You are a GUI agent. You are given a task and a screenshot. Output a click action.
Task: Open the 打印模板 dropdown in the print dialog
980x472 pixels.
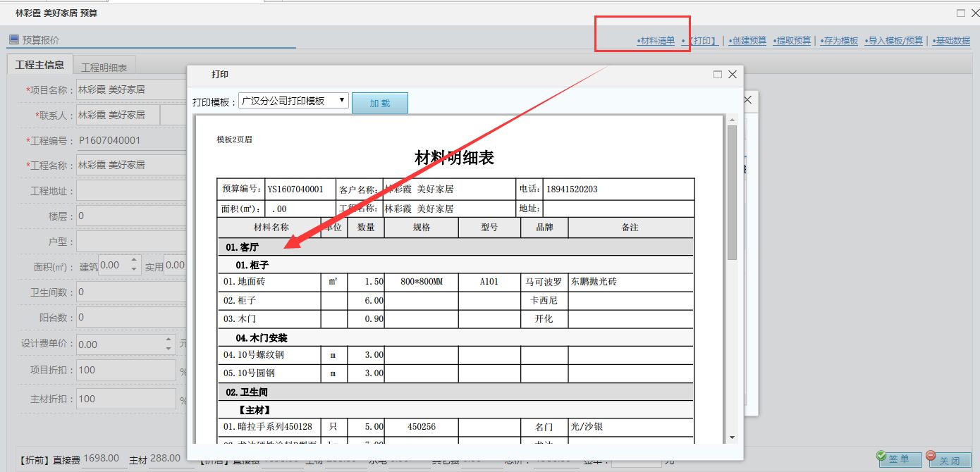click(341, 100)
